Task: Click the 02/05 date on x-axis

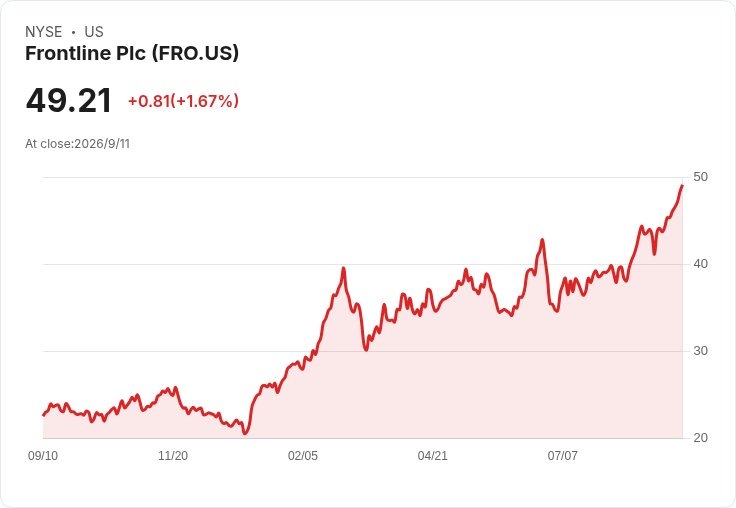Action: pyautogui.click(x=303, y=455)
